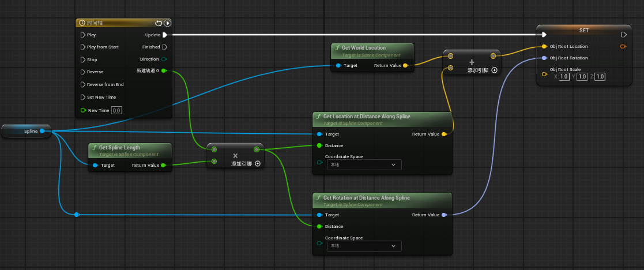Click 添加引脚 on the add node
This screenshot has height=270, width=644.
(482, 70)
